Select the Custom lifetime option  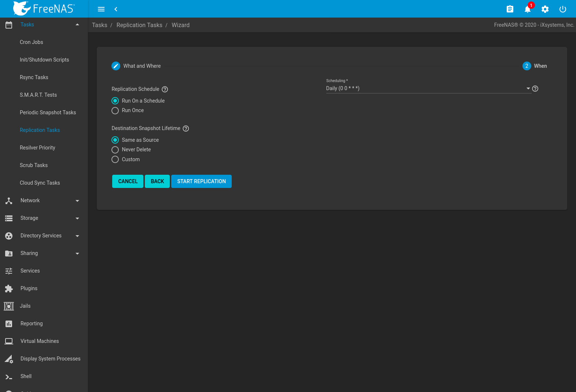[x=115, y=160]
